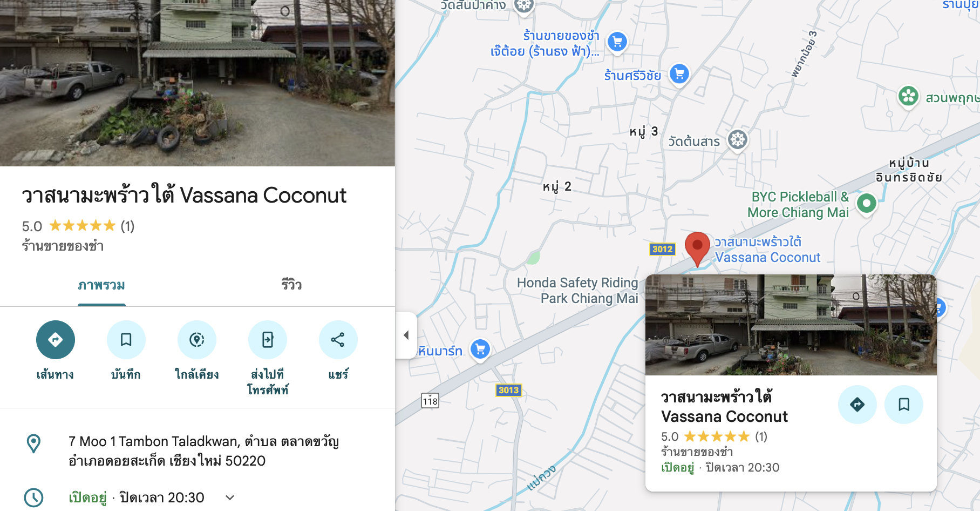Click the Directions (เส้นทาง) icon in side panel
The image size is (980, 511).
pyautogui.click(x=56, y=340)
